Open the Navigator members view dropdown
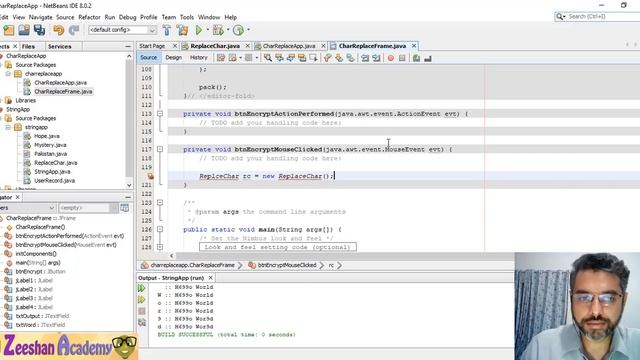 [52, 208]
